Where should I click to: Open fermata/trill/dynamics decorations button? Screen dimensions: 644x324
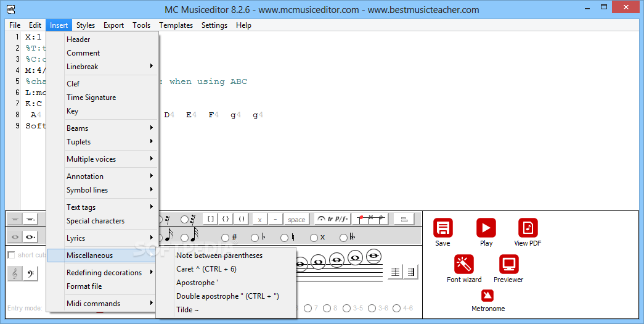point(332,219)
